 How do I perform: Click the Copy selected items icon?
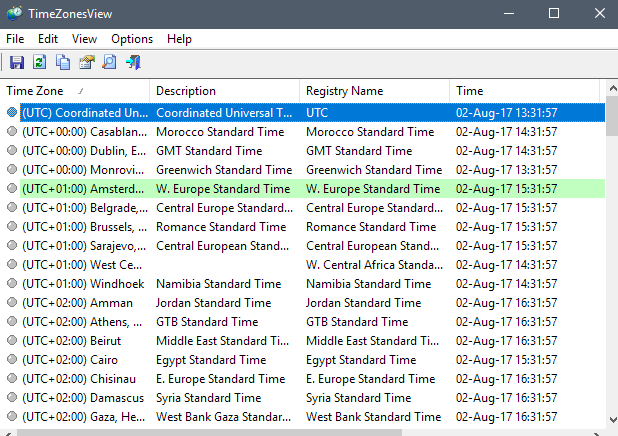tap(63, 62)
